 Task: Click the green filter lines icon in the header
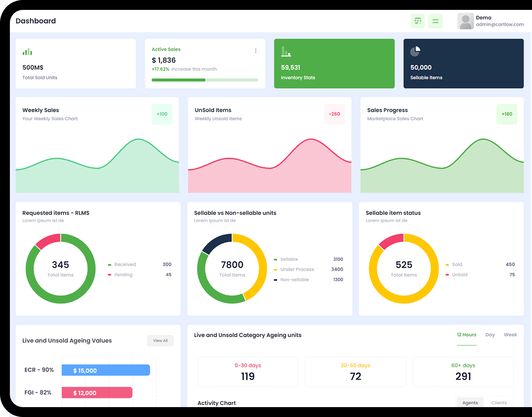[435, 21]
